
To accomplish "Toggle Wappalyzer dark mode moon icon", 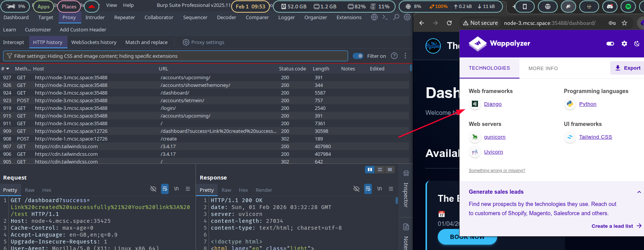I will pyautogui.click(x=637, y=44).
